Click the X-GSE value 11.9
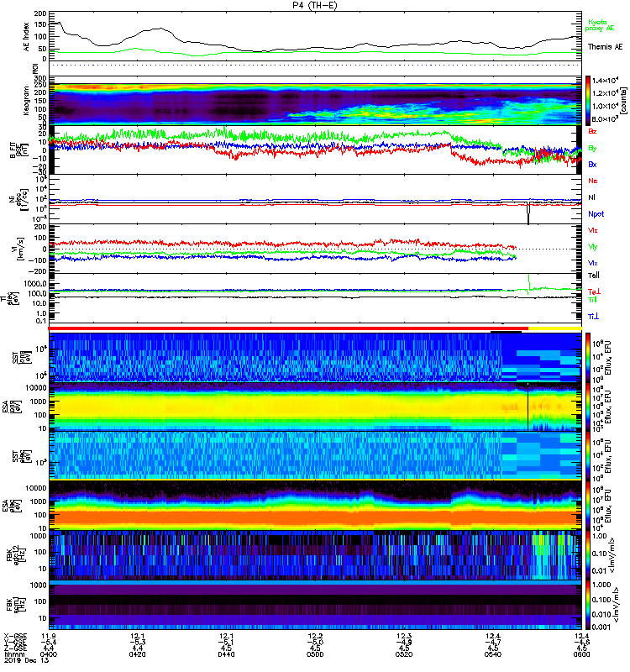 49,636
